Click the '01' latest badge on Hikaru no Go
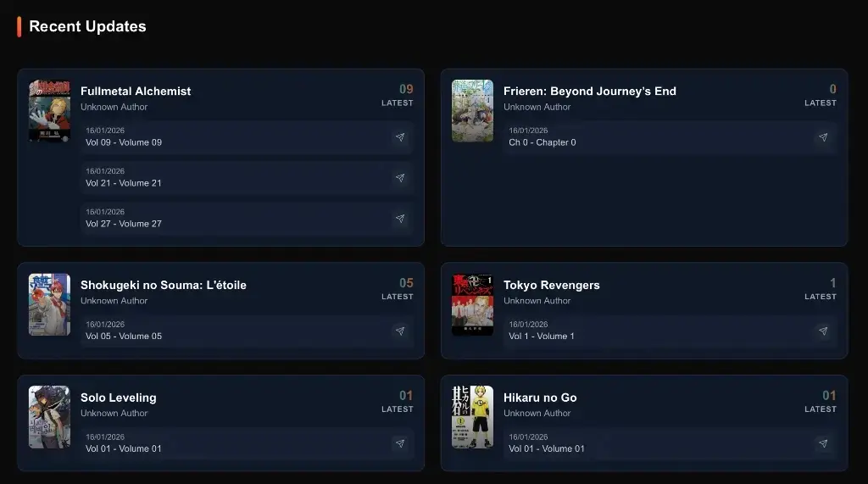 pos(829,395)
